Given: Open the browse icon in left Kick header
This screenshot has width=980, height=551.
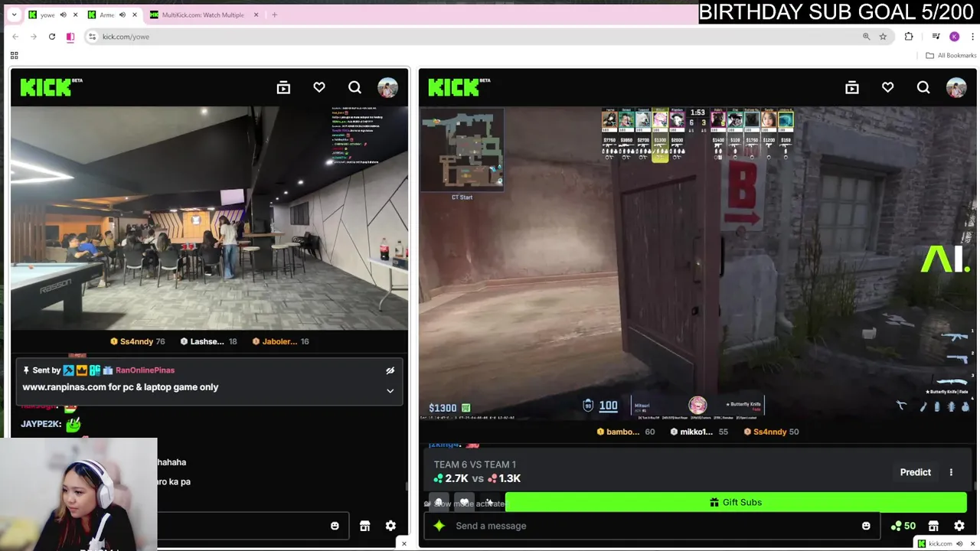Looking at the screenshot, I should 283,88.
